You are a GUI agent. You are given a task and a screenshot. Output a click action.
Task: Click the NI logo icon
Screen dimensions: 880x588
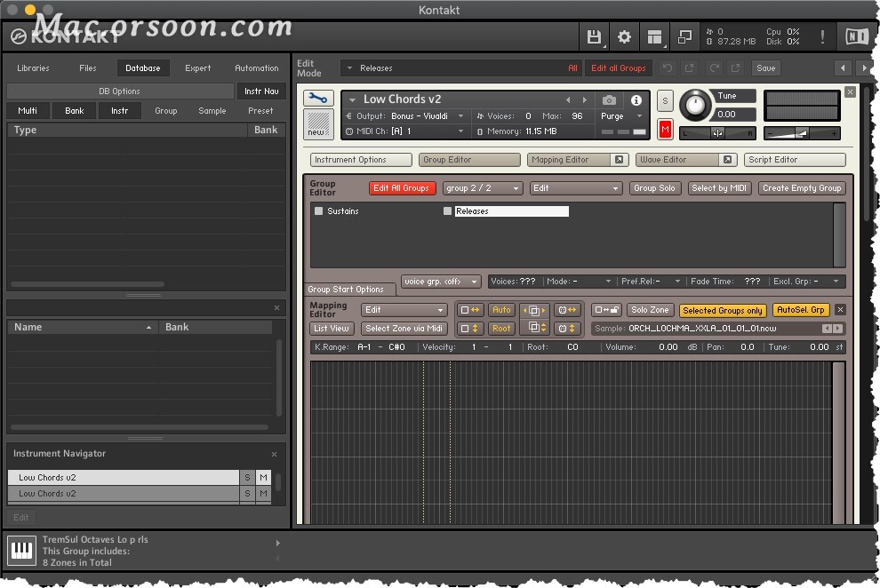point(856,37)
